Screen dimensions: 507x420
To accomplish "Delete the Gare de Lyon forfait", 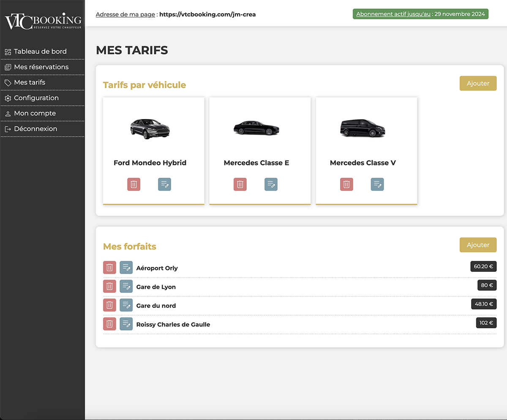I will coord(109,286).
